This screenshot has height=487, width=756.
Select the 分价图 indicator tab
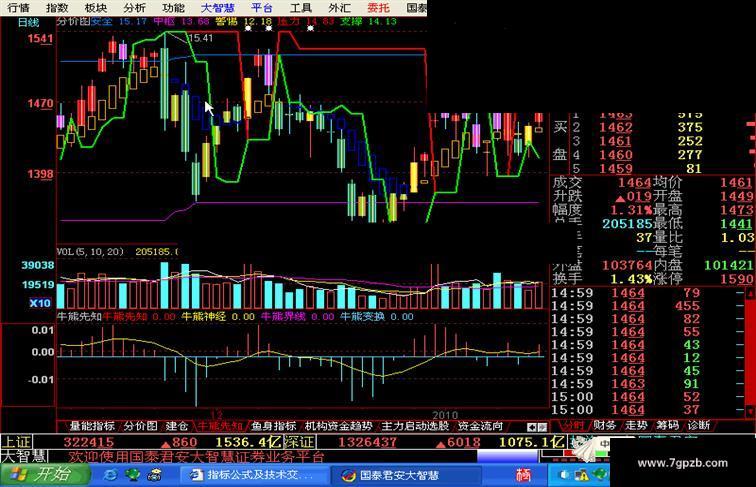[x=140, y=426]
